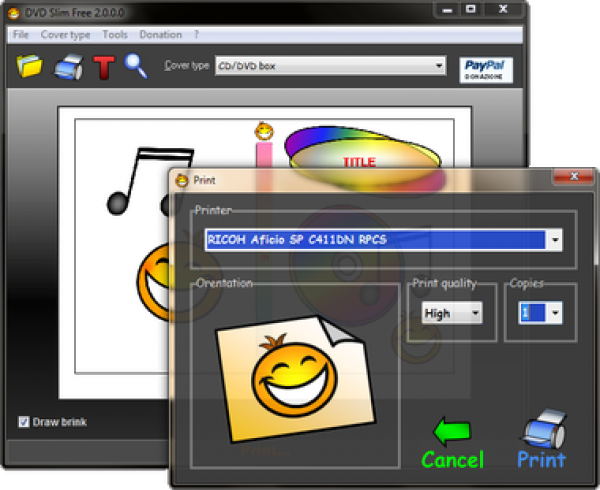Minimize the DVD Slim Free window

[x=447, y=10]
